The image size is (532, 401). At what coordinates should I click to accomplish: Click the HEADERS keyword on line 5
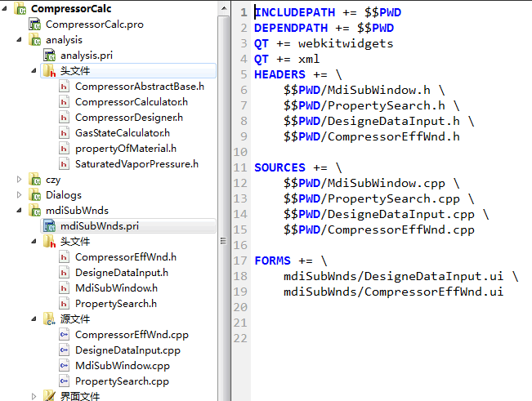tap(280, 74)
